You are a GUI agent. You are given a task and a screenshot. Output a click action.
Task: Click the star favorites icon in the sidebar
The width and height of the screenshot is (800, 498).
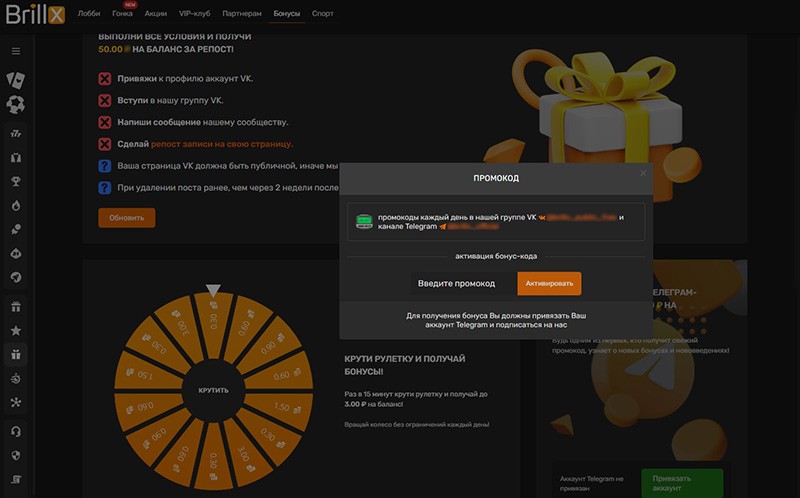[15, 330]
